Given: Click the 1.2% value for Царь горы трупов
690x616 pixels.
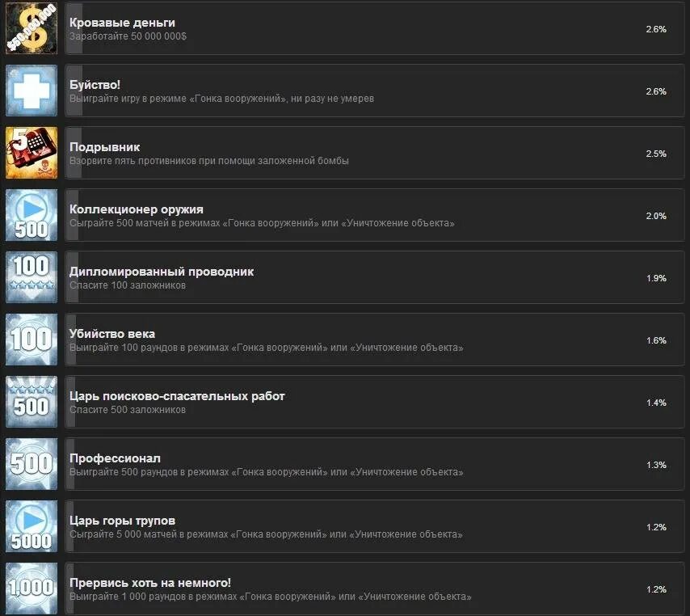Looking at the screenshot, I should point(656,528).
